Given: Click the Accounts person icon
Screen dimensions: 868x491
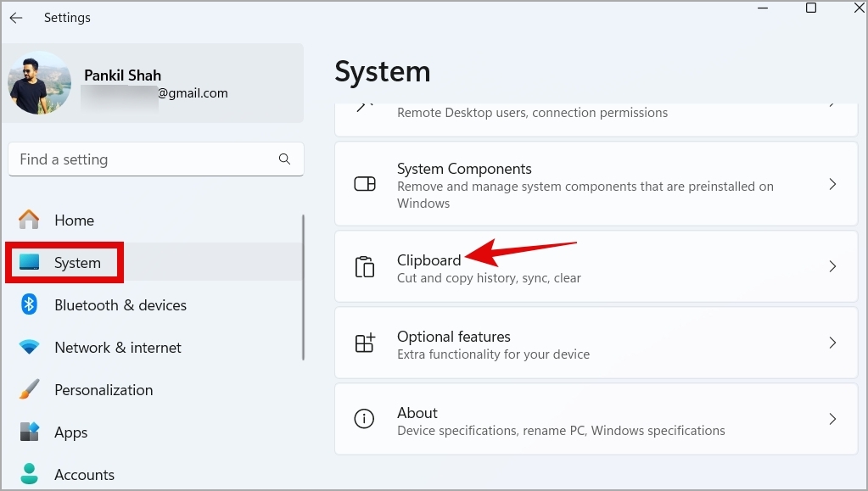Looking at the screenshot, I should tap(29, 474).
